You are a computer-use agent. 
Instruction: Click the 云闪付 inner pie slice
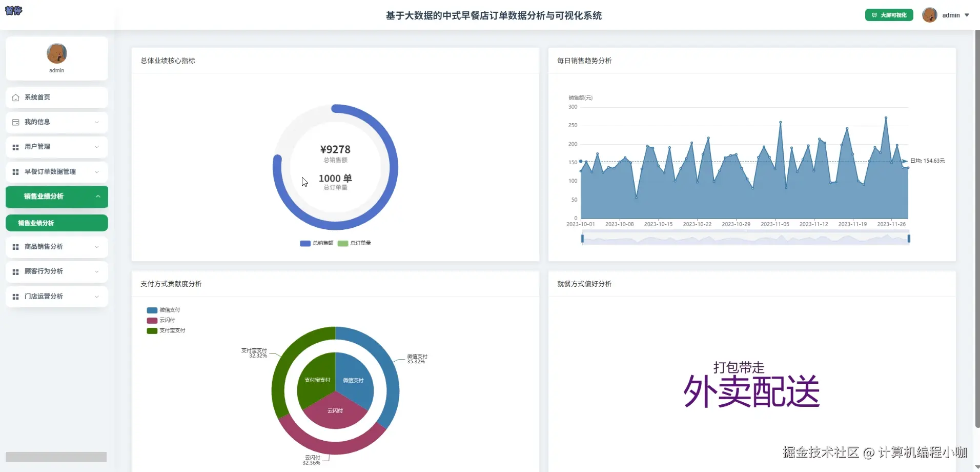coord(335,412)
